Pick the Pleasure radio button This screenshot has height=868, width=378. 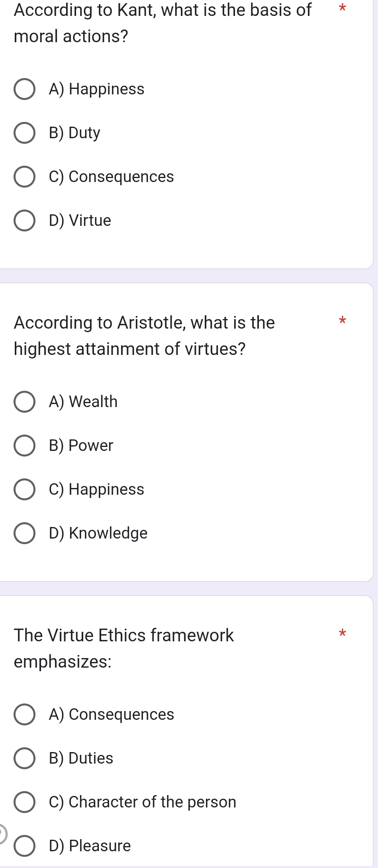[24, 846]
